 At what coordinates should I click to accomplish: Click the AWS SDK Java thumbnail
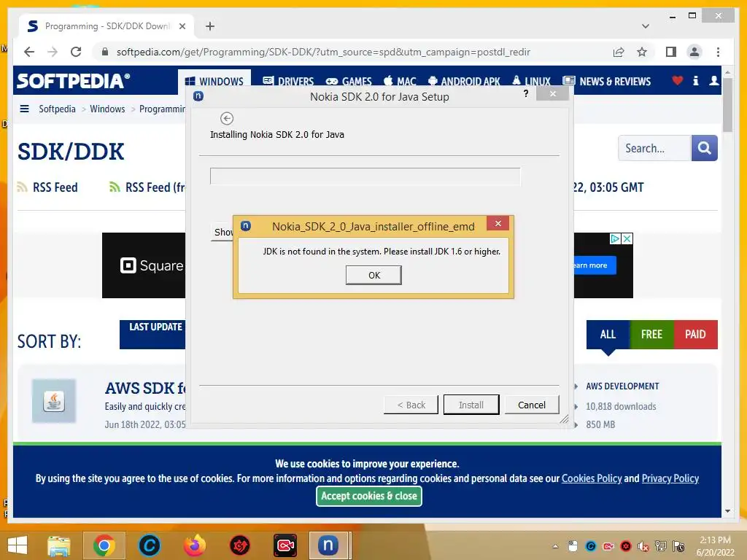pos(54,401)
